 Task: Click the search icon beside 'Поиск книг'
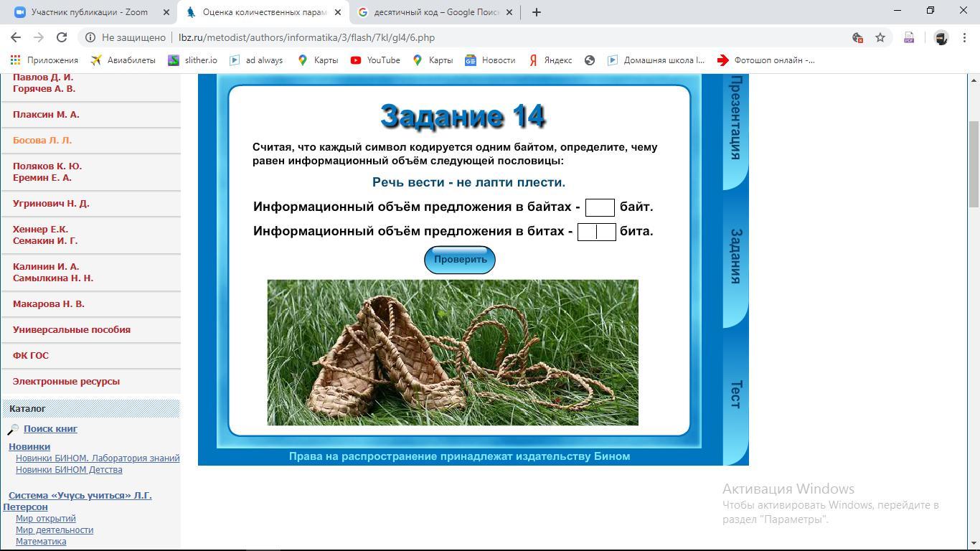pyautogui.click(x=13, y=429)
